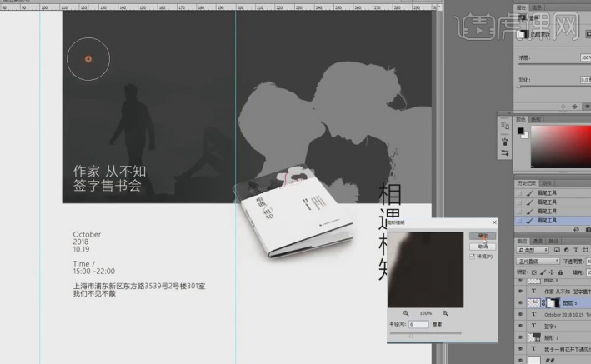
Task: Click the foreground color black swatch icon
Action: [520, 132]
